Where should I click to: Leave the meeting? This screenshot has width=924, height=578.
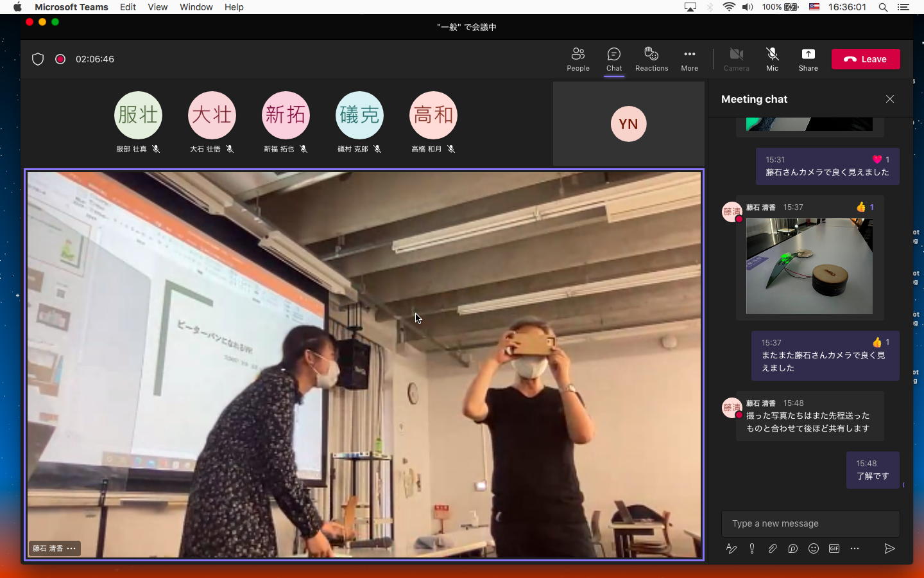point(866,59)
